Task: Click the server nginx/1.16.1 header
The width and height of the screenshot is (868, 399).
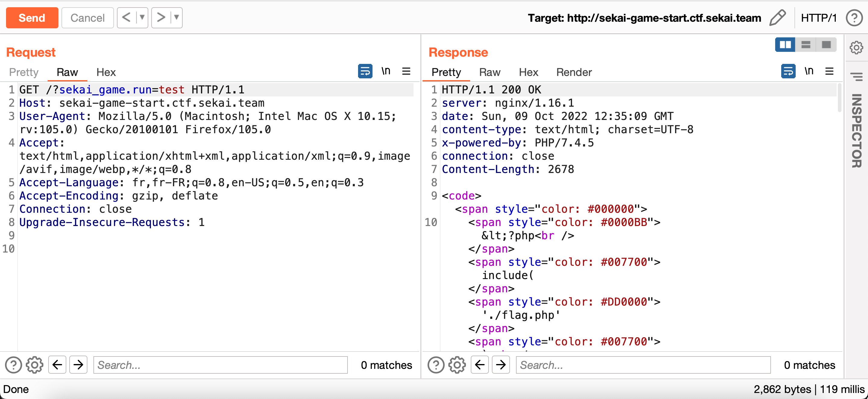Action: point(508,103)
